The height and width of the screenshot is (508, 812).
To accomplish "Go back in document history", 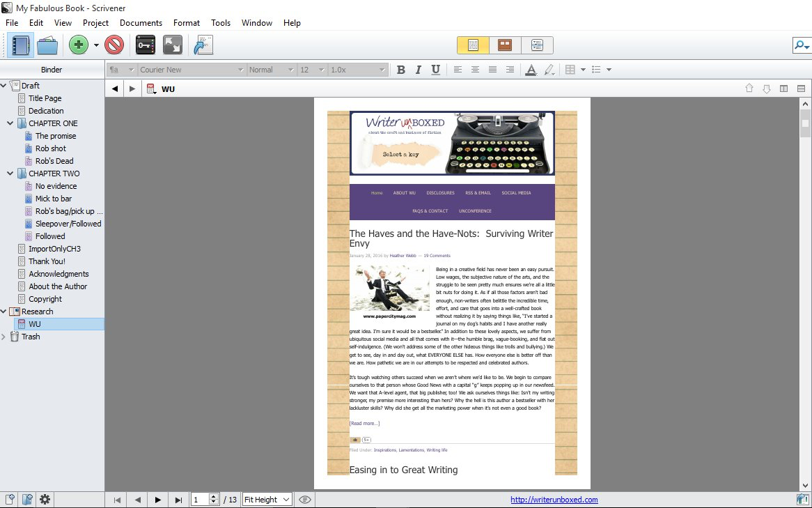I will pyautogui.click(x=115, y=88).
